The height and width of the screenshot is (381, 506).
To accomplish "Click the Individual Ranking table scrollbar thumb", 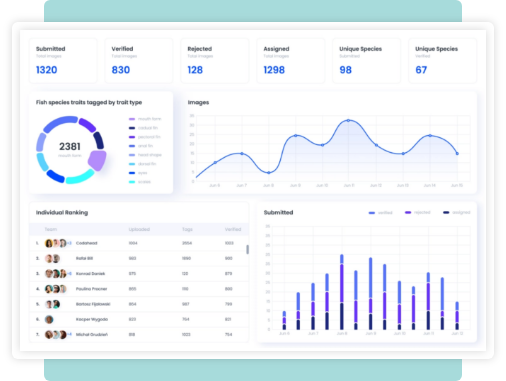I will (247, 249).
